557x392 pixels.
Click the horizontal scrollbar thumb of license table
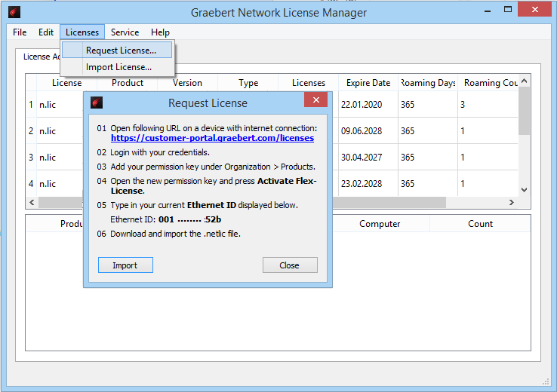pos(389,202)
